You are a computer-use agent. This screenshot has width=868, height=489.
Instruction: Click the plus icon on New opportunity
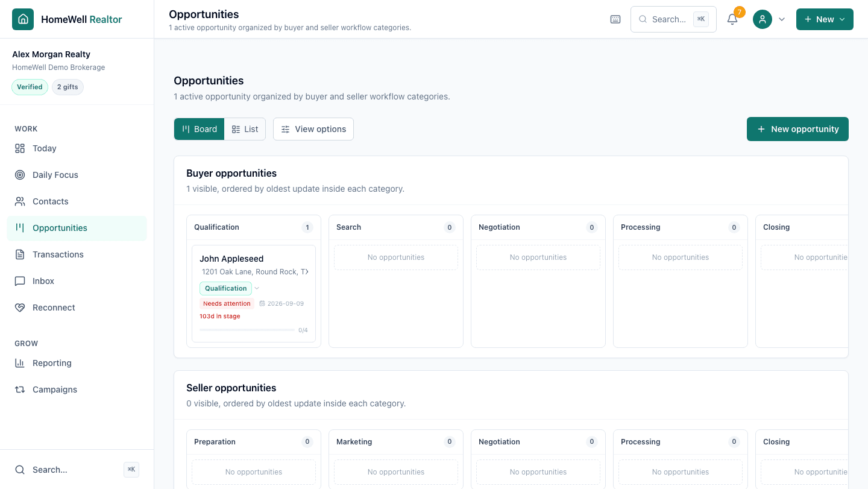pos(761,129)
